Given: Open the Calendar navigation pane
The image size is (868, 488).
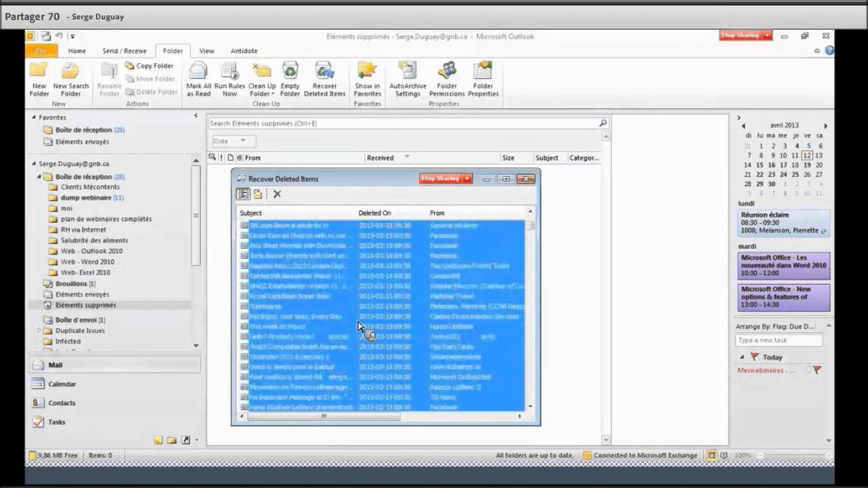Looking at the screenshot, I should (114, 384).
